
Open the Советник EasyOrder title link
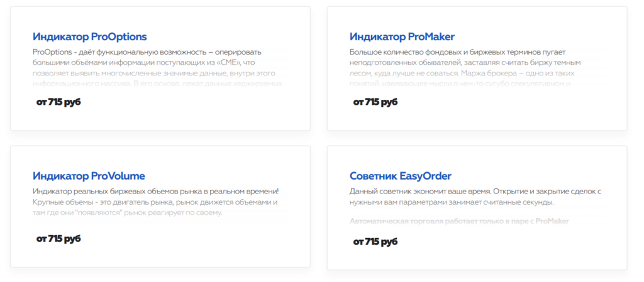400,176
